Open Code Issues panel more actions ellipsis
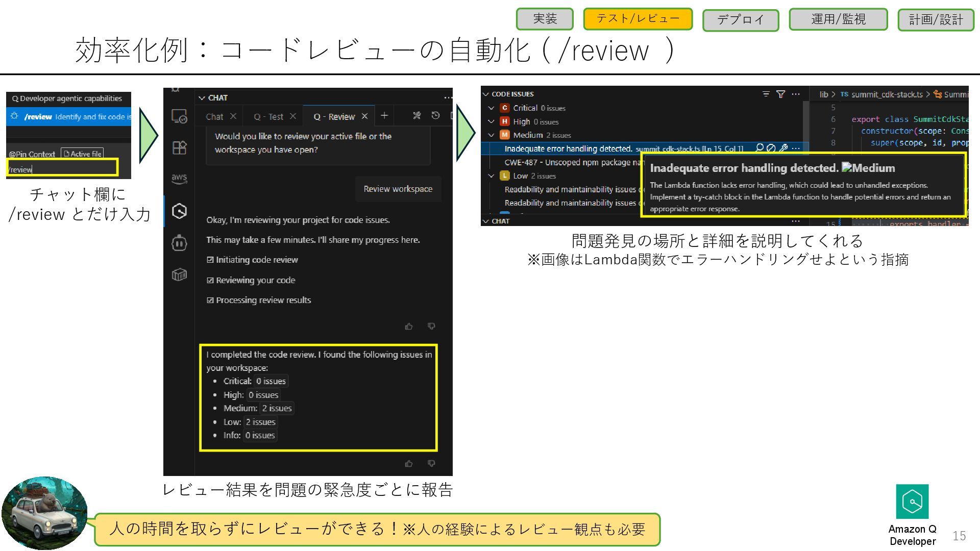 pyautogui.click(x=796, y=94)
